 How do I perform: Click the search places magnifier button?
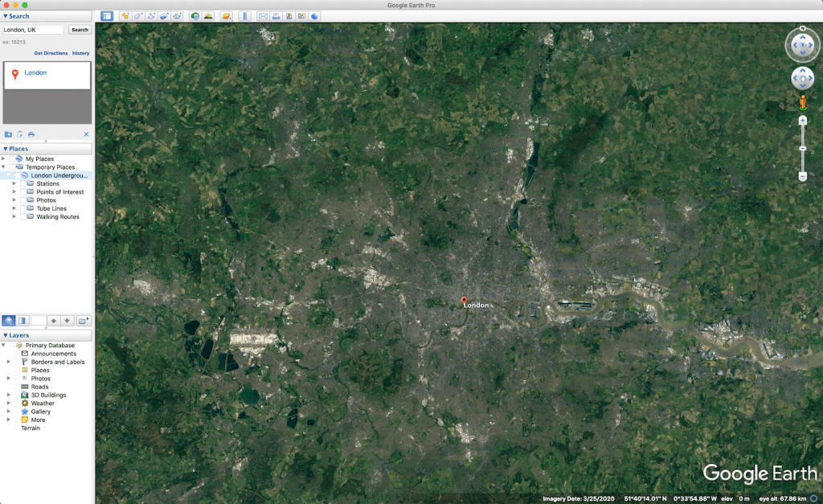click(x=9, y=321)
